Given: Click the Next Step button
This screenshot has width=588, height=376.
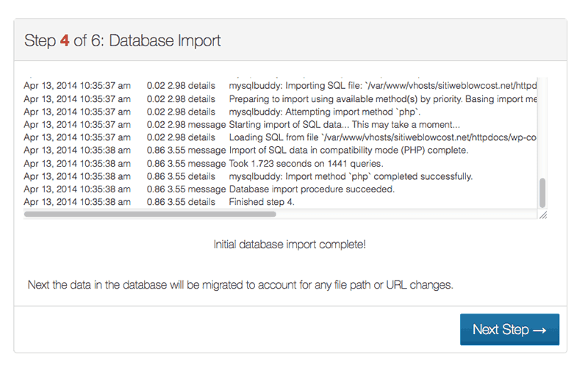Looking at the screenshot, I should tap(509, 330).
